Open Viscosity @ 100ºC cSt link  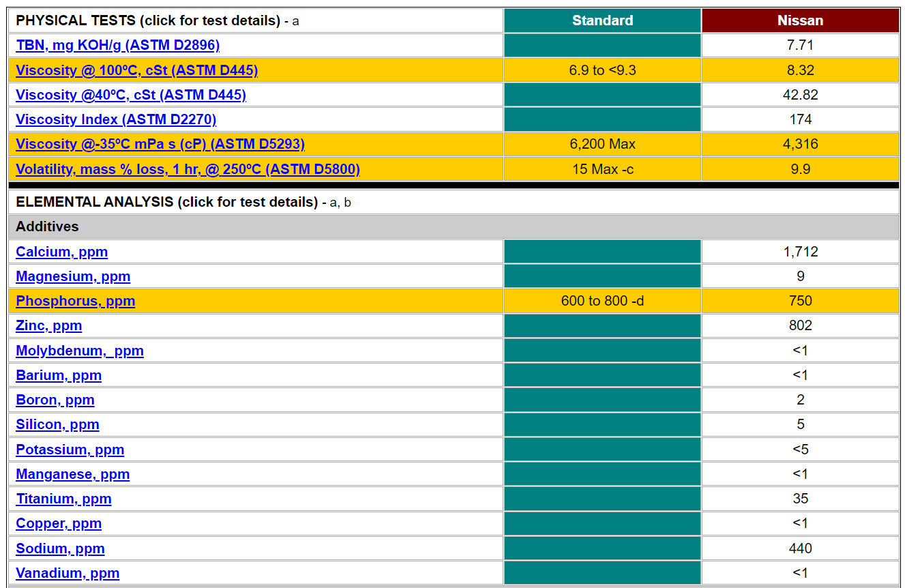click(136, 70)
